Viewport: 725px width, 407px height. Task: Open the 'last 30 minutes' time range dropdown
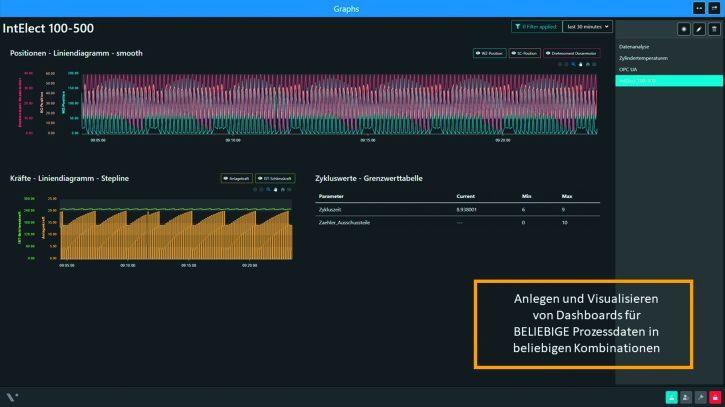587,27
